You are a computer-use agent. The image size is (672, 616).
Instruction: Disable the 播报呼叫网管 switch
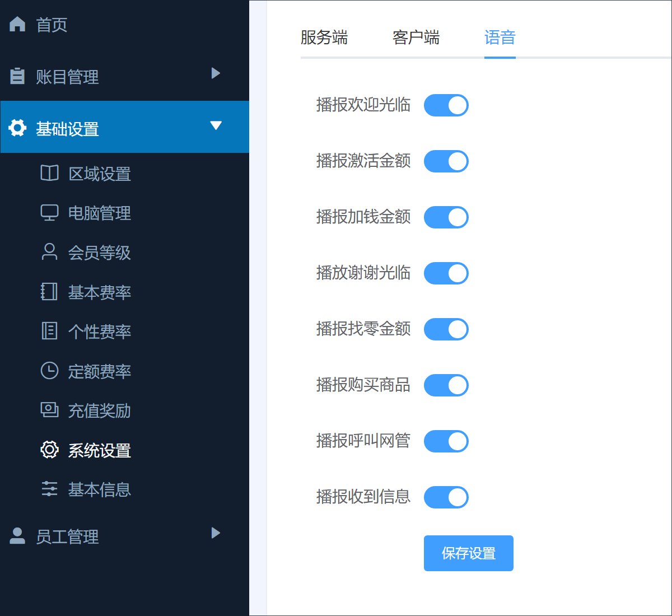point(446,441)
